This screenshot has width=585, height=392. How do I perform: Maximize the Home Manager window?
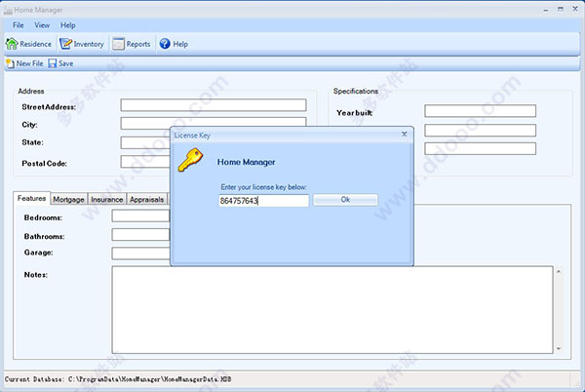pos(561,9)
